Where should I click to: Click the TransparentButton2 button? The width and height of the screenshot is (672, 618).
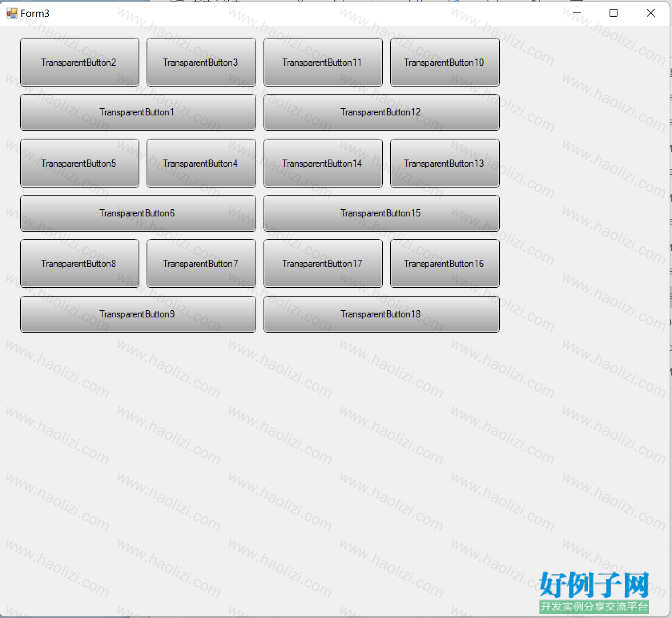point(80,62)
